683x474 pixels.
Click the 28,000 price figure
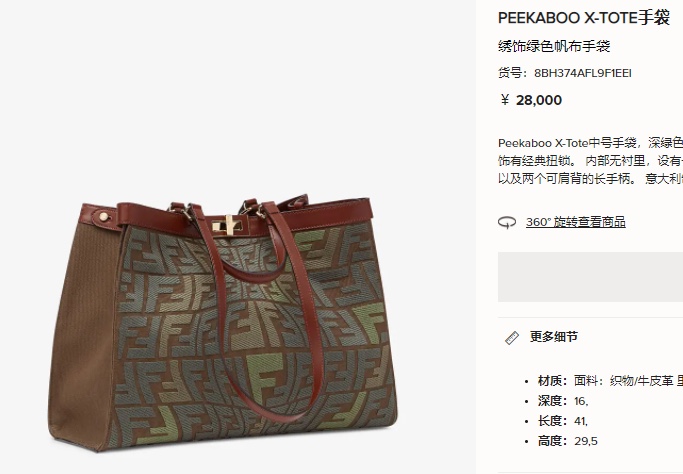539,100
